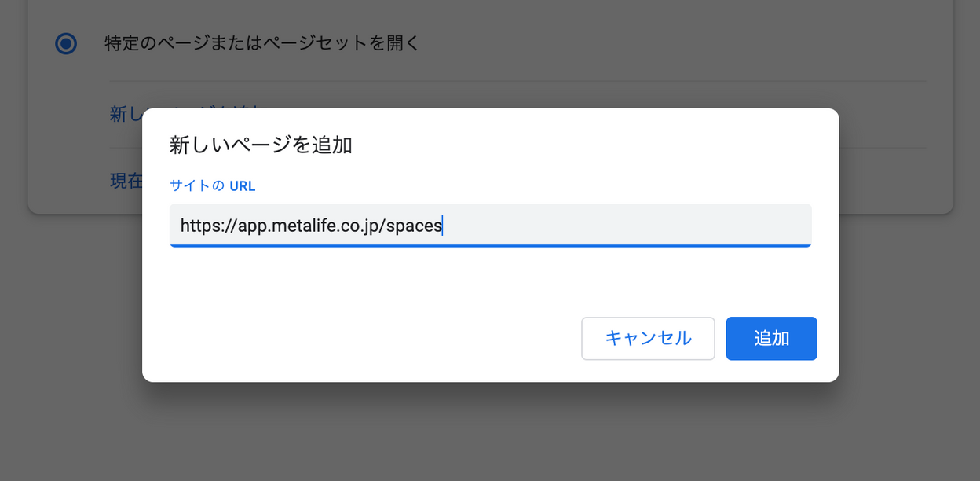Viewport: 980px width, 481px height.
Task: Click the blue 追加 button
Action: tap(771, 339)
